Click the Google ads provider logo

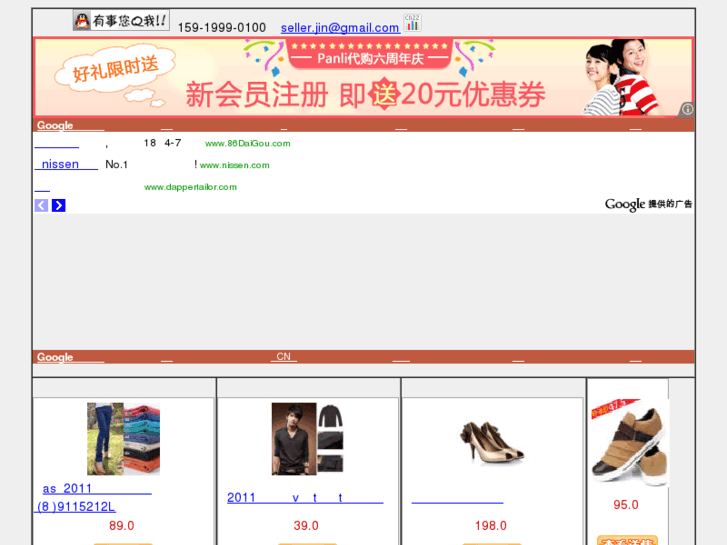[x=648, y=204]
